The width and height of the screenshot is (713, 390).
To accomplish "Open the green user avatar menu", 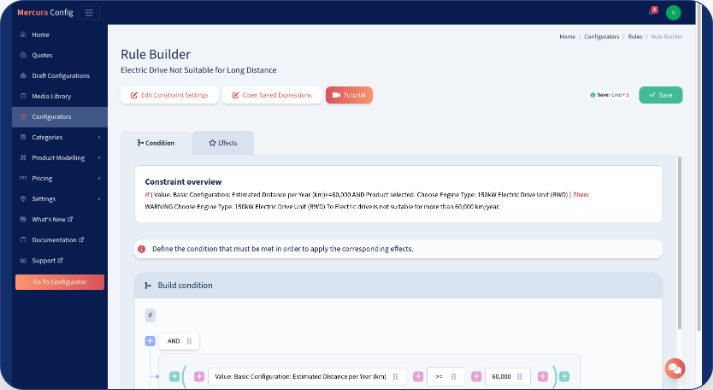I will tap(673, 13).
